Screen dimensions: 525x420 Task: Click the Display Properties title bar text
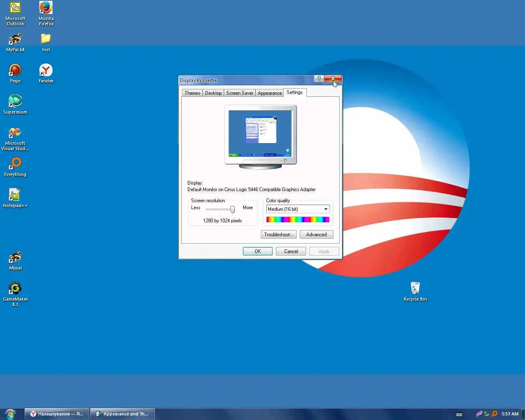tap(199, 80)
